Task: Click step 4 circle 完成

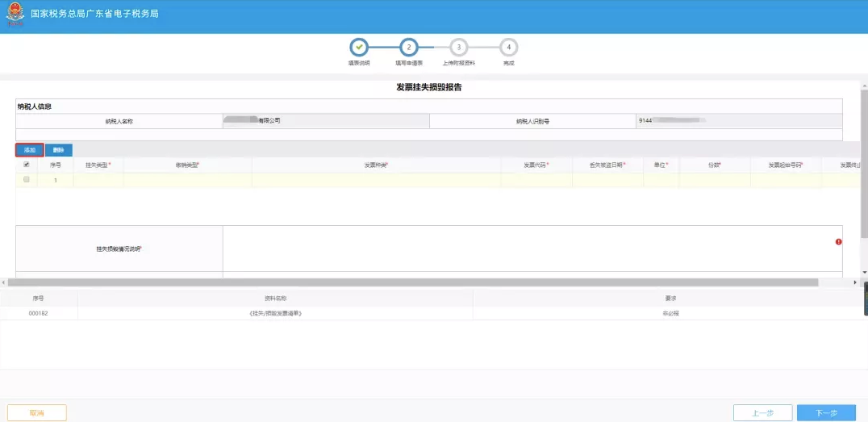Action: pyautogui.click(x=508, y=48)
